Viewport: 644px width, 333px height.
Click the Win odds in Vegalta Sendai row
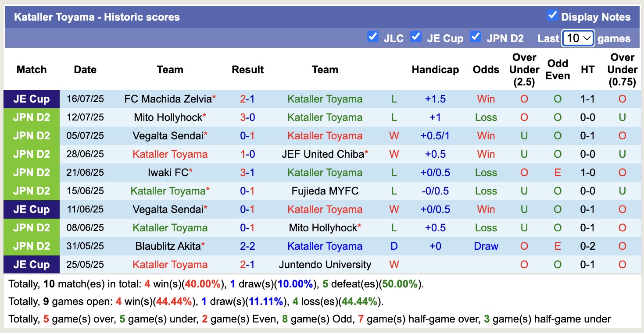[x=486, y=135]
